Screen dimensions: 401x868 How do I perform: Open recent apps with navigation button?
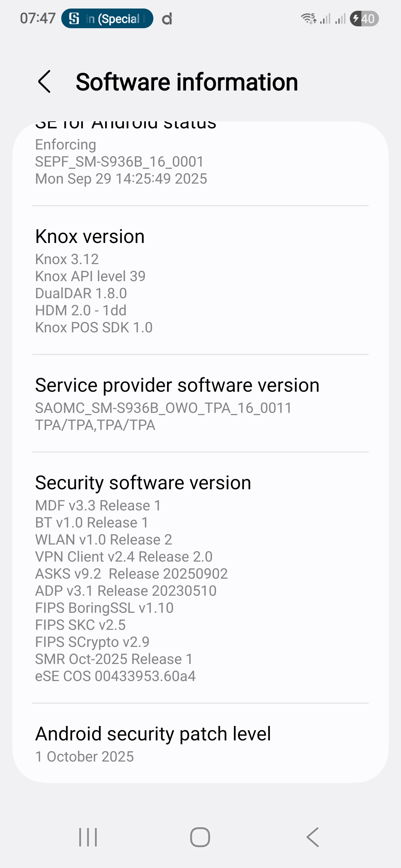[x=88, y=837]
